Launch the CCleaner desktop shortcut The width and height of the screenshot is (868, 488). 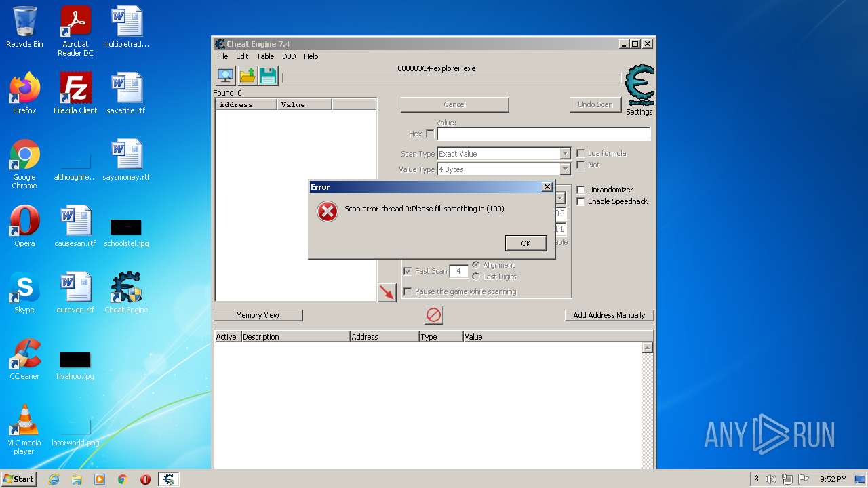(24, 359)
